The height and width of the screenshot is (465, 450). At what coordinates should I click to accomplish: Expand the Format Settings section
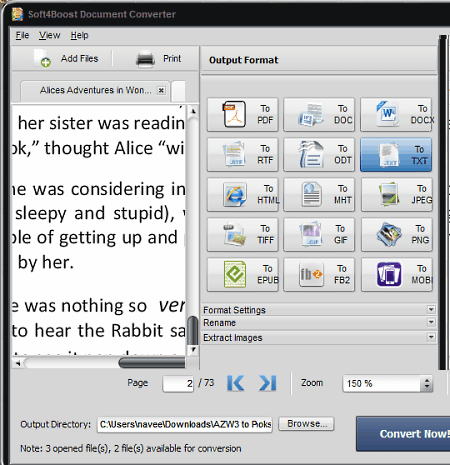(x=319, y=310)
